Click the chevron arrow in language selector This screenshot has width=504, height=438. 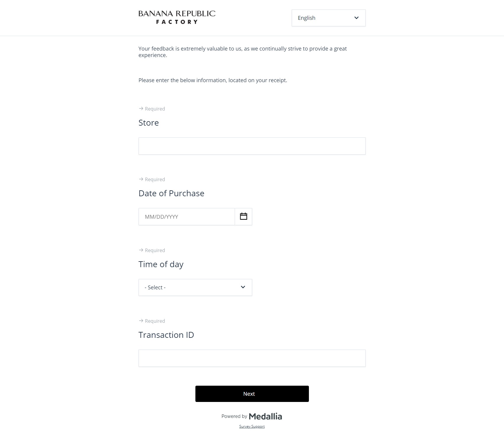[x=356, y=18]
